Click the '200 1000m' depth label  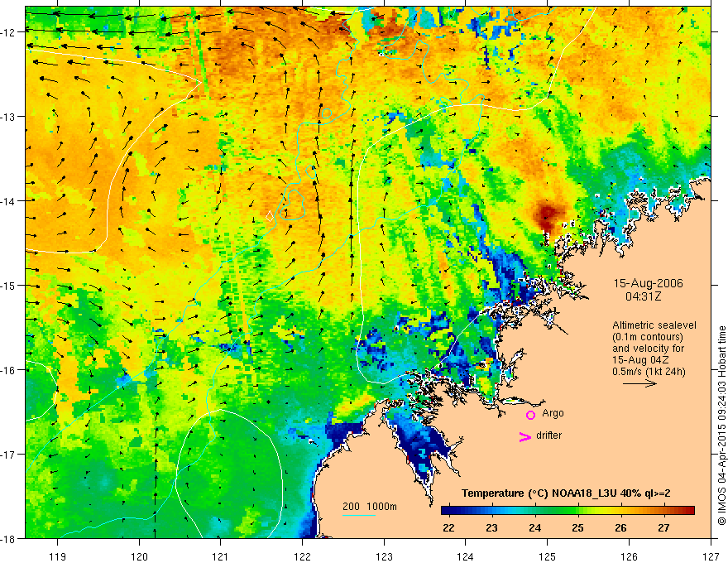[x=370, y=507]
